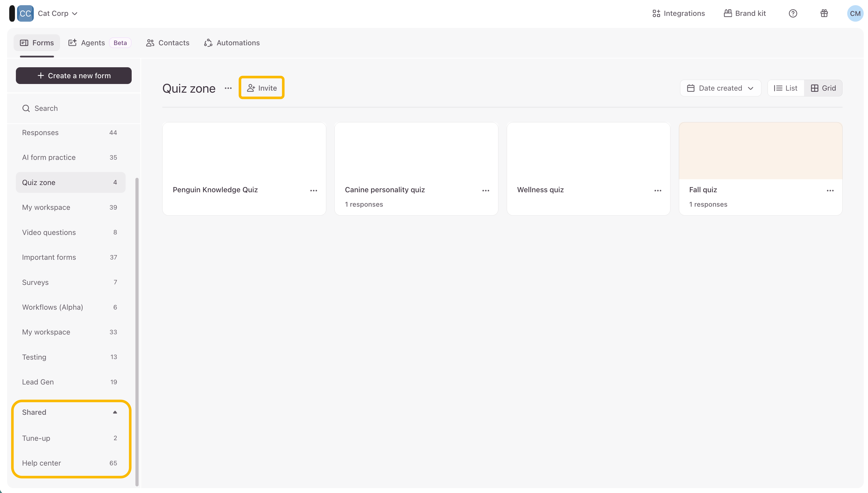Click the Invite button
This screenshot has width=868, height=493.
tap(261, 88)
